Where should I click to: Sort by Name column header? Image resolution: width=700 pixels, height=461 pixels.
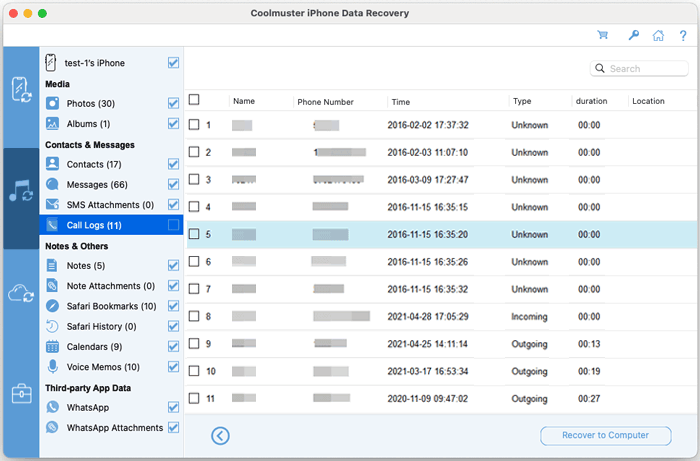tap(244, 101)
